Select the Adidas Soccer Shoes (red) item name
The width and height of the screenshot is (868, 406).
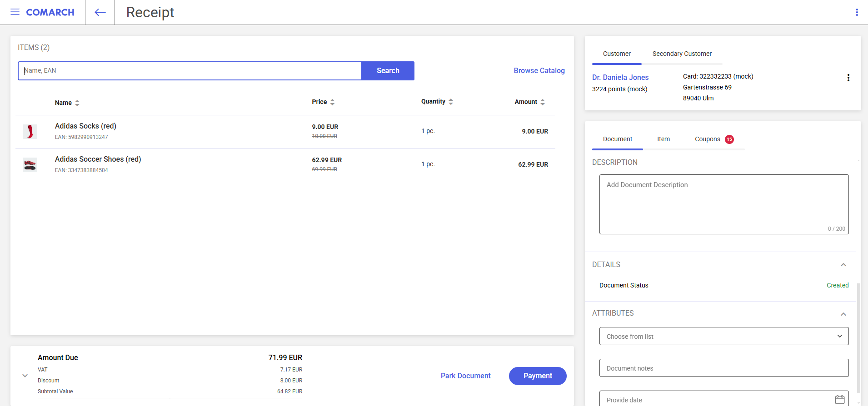click(x=98, y=159)
